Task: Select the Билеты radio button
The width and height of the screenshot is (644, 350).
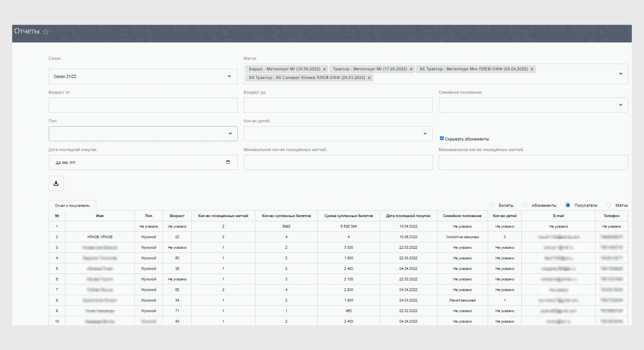Action: point(492,205)
